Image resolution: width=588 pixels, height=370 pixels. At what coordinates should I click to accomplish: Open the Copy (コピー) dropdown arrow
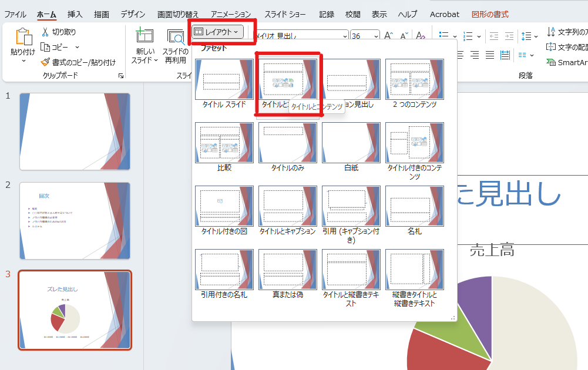(77, 47)
